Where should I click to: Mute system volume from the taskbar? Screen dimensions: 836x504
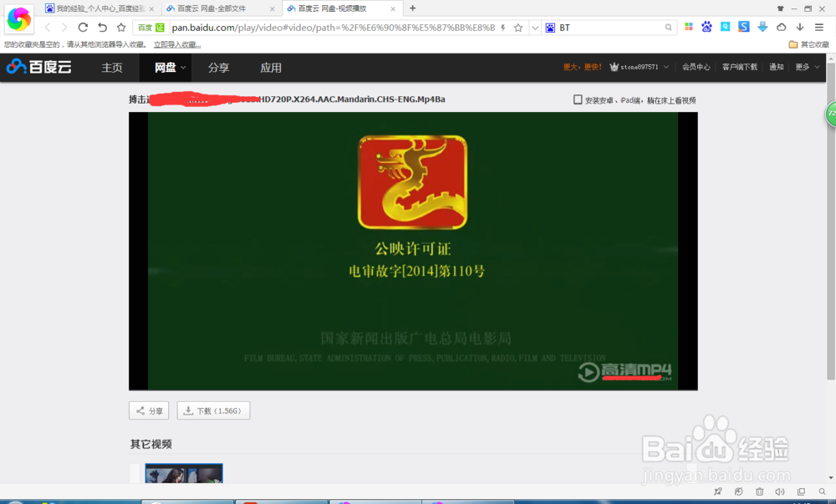coord(779,491)
